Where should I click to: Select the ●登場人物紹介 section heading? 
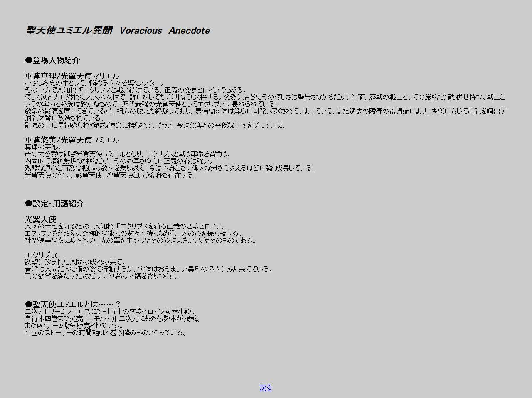click(x=52, y=60)
